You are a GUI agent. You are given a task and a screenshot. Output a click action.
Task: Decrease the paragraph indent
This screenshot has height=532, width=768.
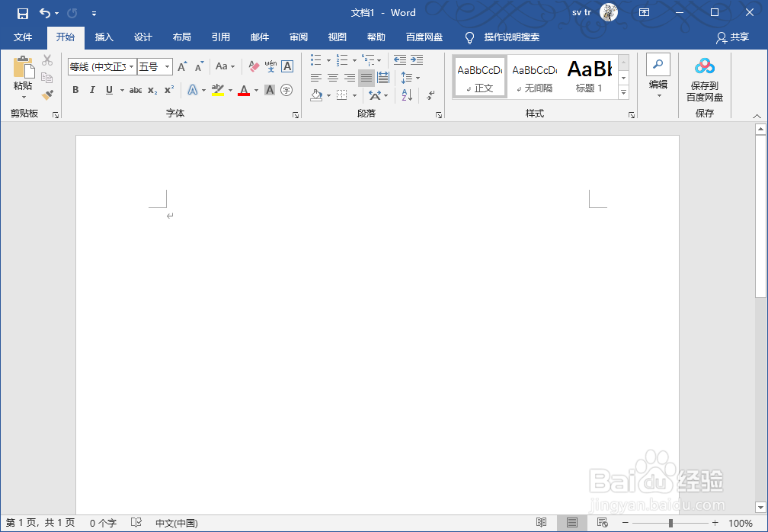pos(400,59)
